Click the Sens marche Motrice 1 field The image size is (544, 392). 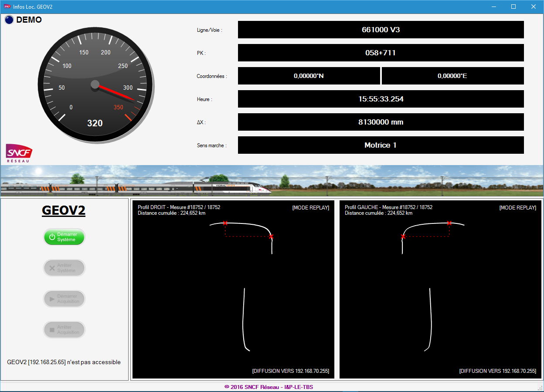click(x=381, y=145)
